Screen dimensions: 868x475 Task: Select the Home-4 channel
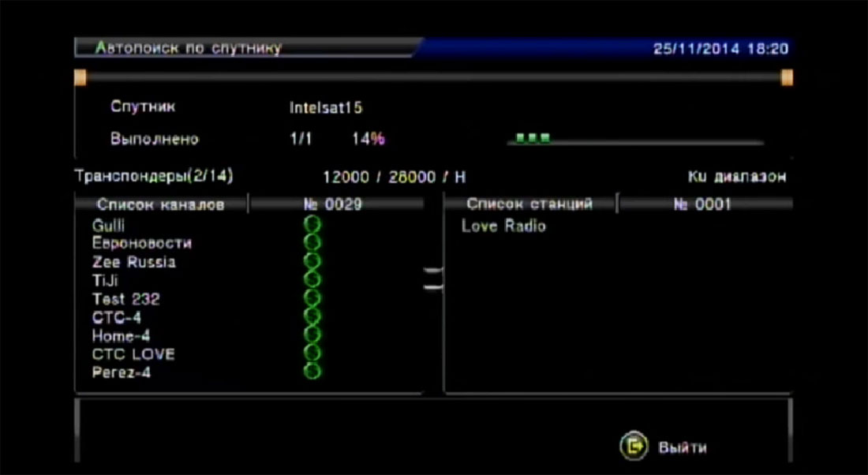click(x=122, y=336)
